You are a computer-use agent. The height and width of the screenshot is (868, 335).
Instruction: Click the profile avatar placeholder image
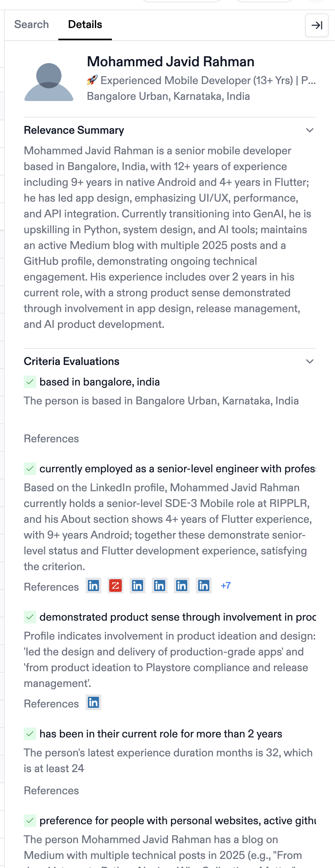[x=49, y=82]
